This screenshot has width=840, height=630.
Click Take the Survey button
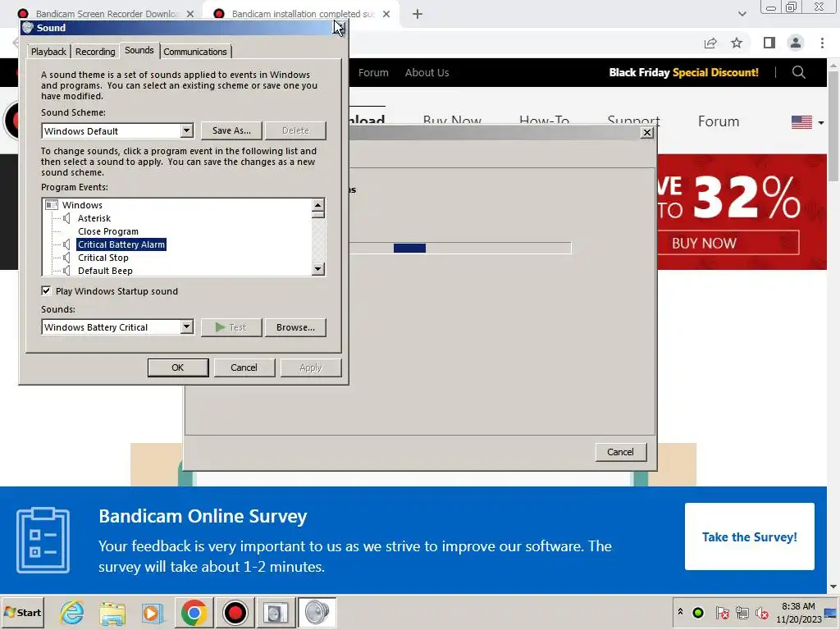[x=750, y=536]
